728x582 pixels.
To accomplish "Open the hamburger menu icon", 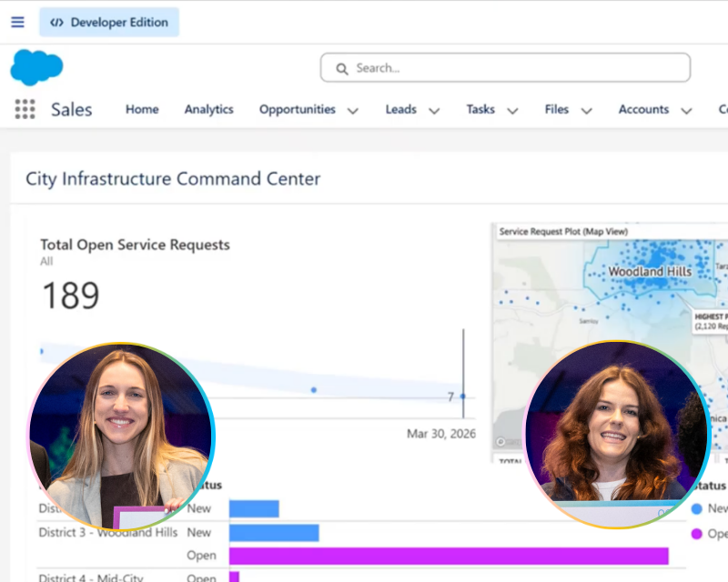I will pos(17,22).
